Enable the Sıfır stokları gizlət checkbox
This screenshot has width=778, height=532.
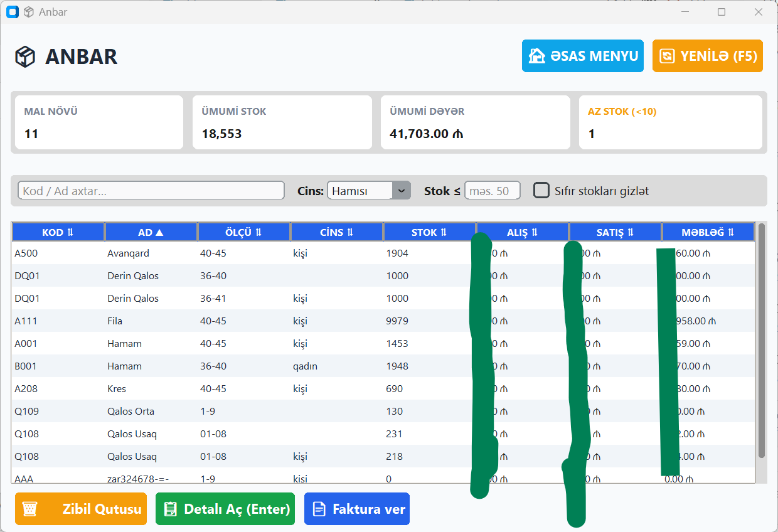click(x=541, y=189)
